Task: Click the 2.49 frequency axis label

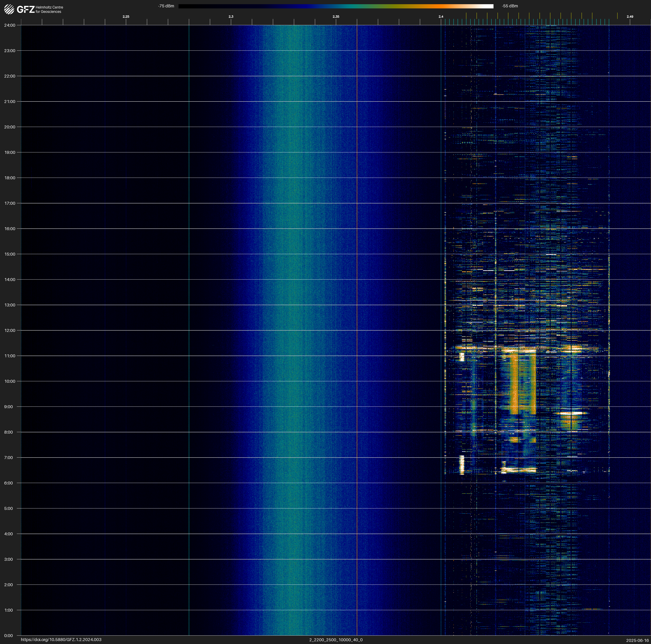Action: [x=629, y=17]
